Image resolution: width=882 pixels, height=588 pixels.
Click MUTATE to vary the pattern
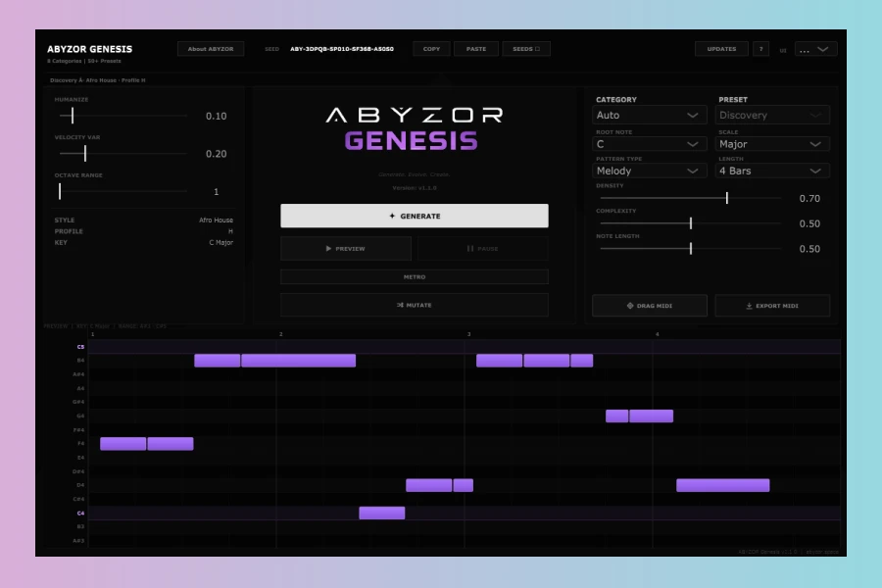[x=415, y=305]
